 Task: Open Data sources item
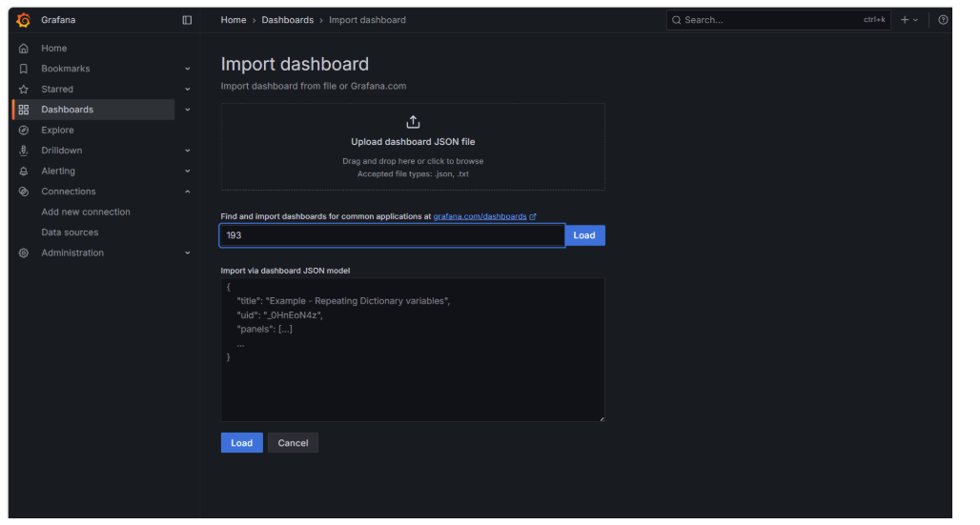(x=70, y=232)
